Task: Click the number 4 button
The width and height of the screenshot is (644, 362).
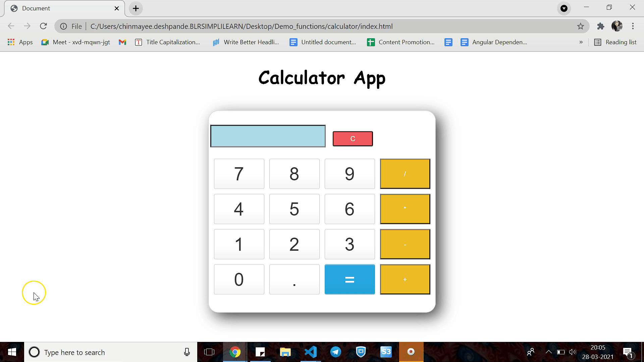Action: [x=239, y=208]
